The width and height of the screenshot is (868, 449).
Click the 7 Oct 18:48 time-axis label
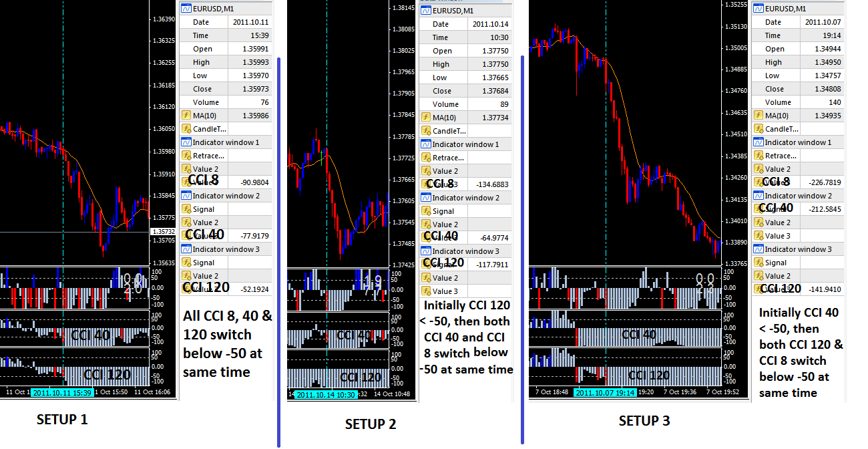pyautogui.click(x=551, y=392)
